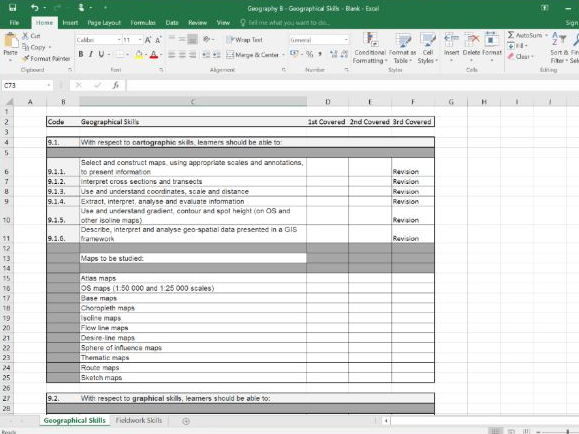Open the cell borders tool
This screenshot has height=434, width=579.
click(x=120, y=55)
